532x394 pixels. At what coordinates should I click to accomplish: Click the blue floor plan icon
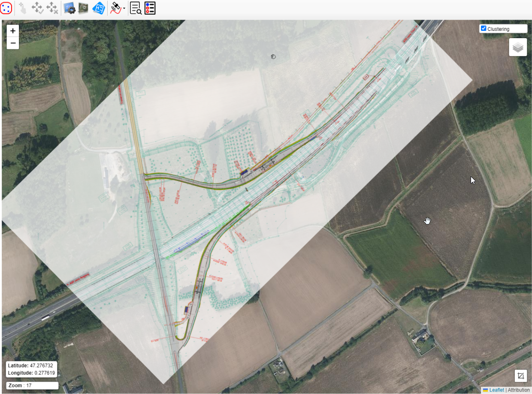click(99, 8)
